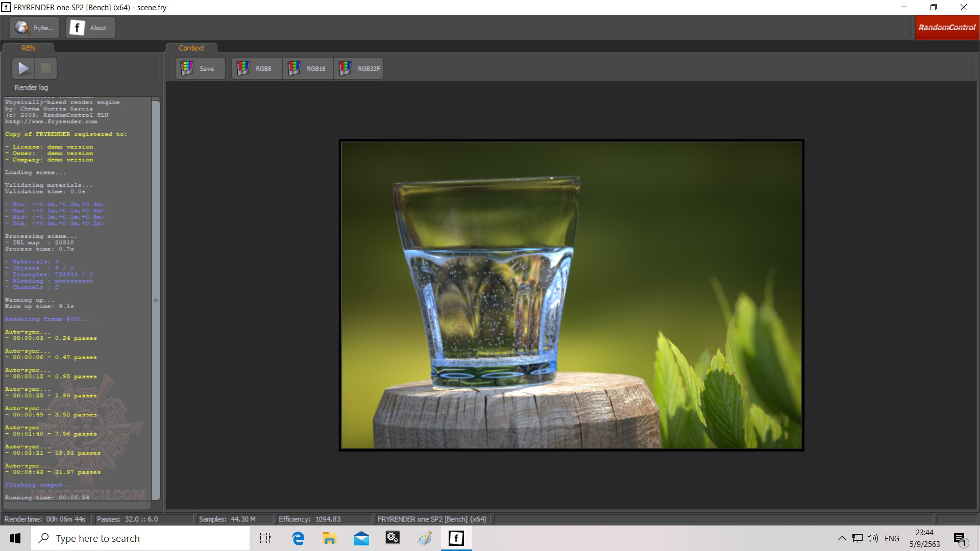Screen dimensions: 980x551
Task: Expand hidden system tray icons
Action: coord(842,538)
